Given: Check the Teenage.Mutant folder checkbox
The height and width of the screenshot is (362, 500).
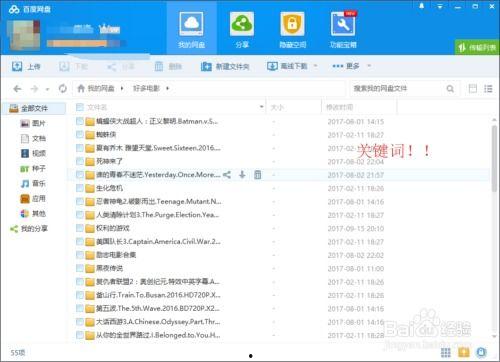Looking at the screenshot, I should 80,201.
